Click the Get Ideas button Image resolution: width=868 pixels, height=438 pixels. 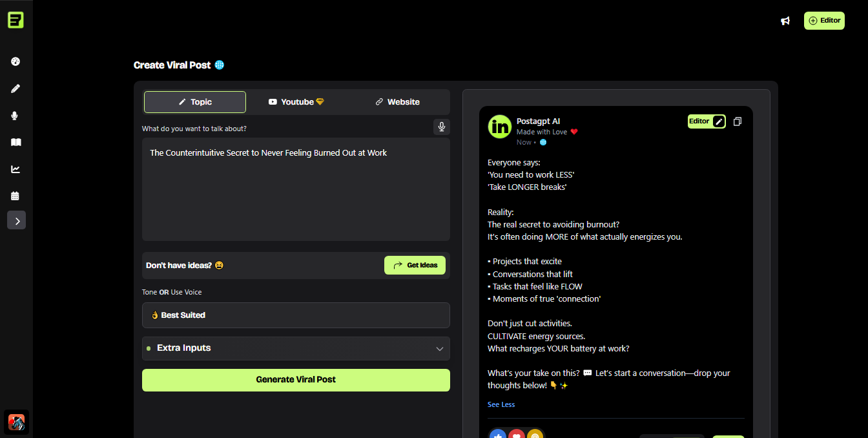[415, 266]
